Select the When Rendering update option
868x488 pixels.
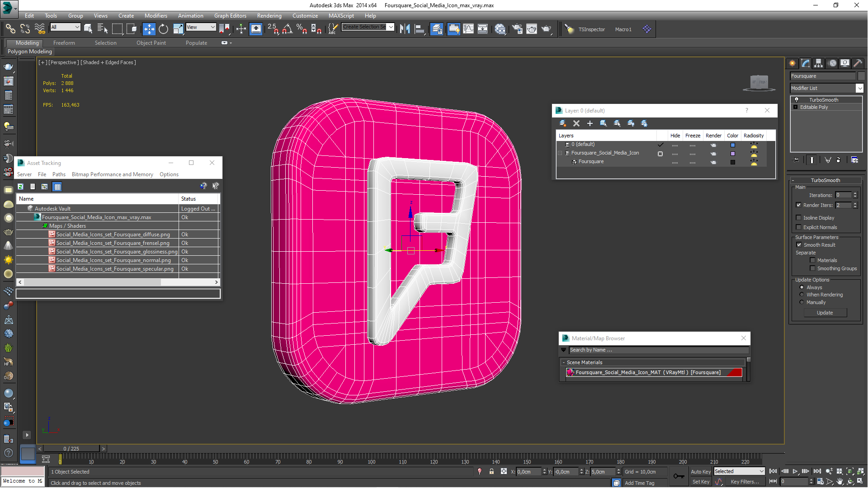coord(802,295)
